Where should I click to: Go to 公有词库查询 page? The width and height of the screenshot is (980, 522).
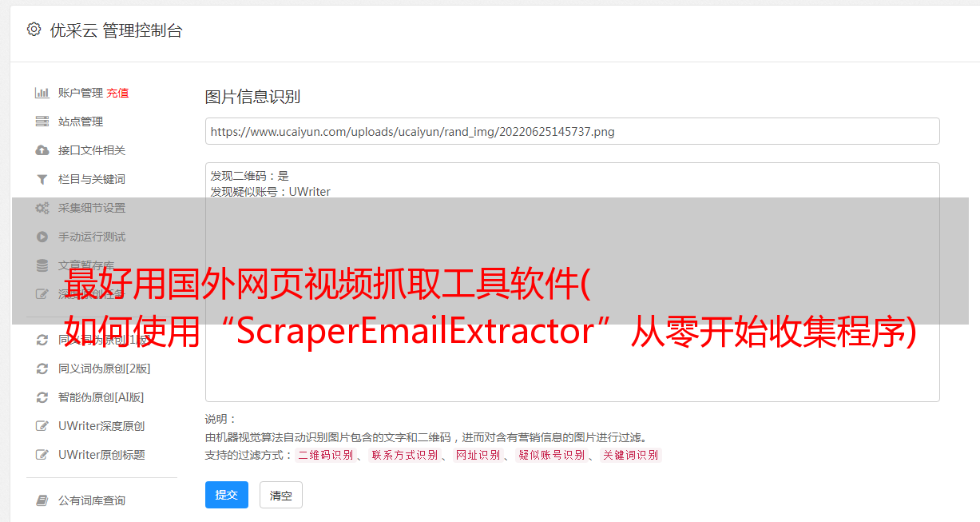(92, 500)
